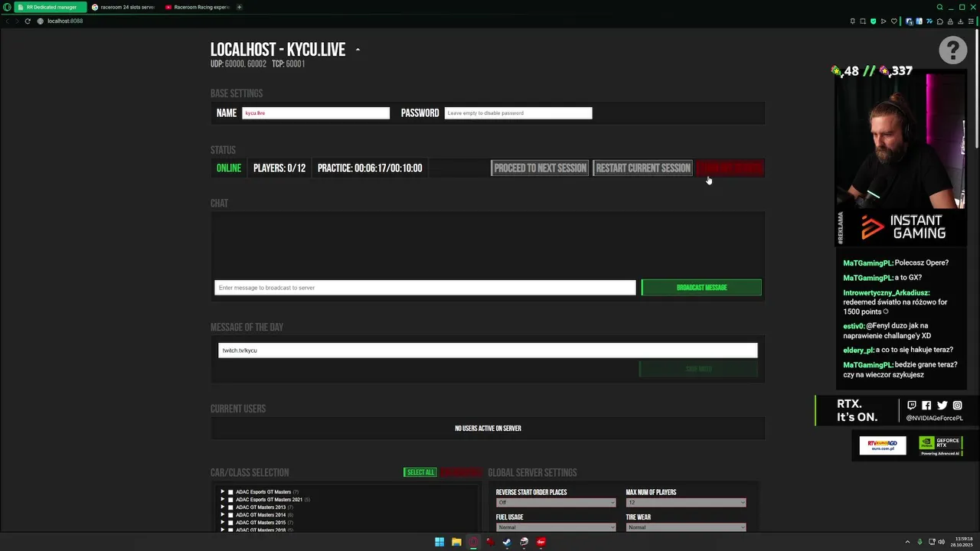Open the Opera browser main menu icon
980x551 pixels.
pyautogui.click(x=7, y=7)
